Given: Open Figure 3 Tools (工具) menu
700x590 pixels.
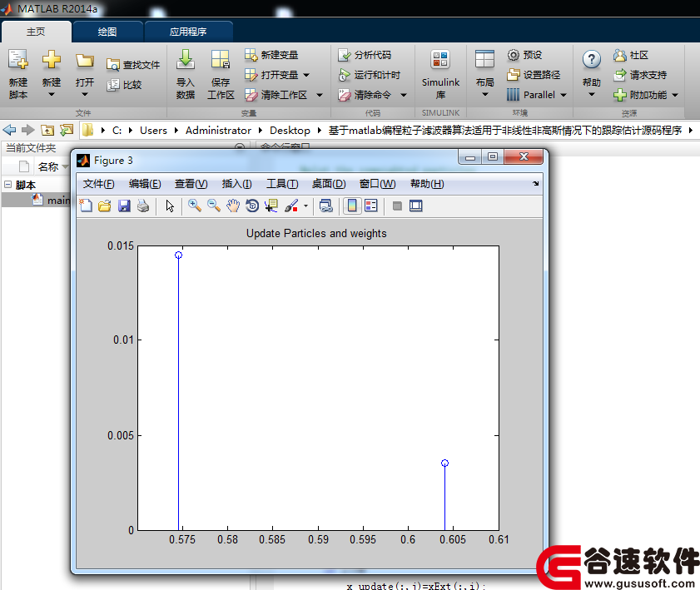Looking at the screenshot, I should pos(282,184).
